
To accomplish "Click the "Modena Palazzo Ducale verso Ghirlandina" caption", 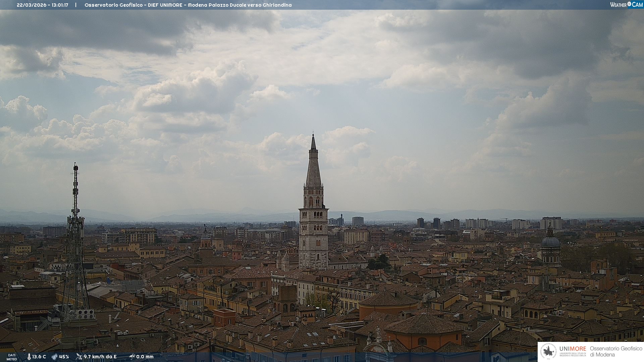I will point(239,5).
